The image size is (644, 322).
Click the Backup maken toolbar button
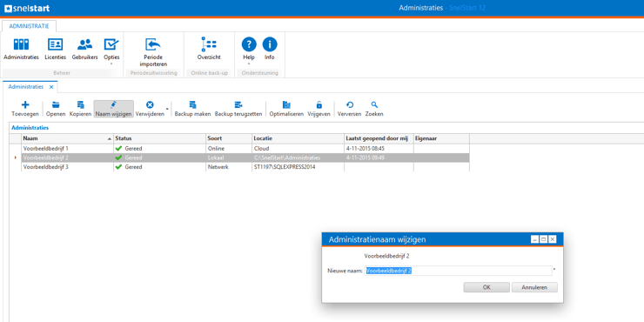[x=192, y=110]
